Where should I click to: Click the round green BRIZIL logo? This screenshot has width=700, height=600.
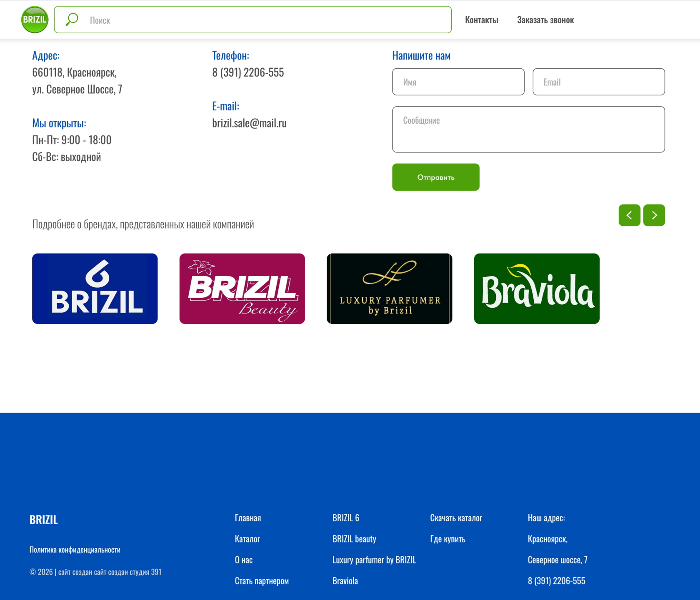(x=35, y=20)
